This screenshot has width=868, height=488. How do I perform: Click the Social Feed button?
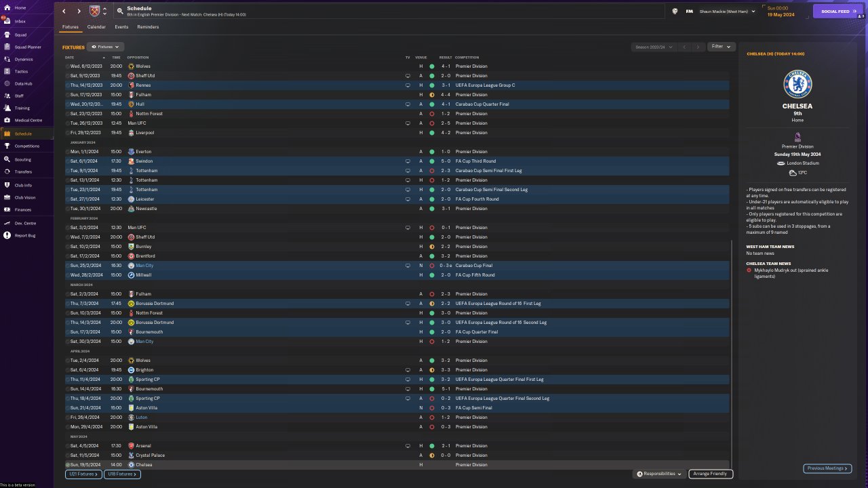click(838, 11)
